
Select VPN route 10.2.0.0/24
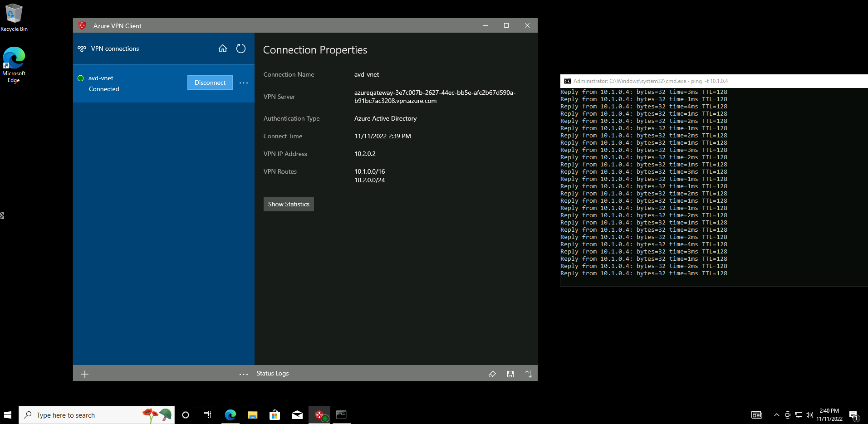pos(369,180)
